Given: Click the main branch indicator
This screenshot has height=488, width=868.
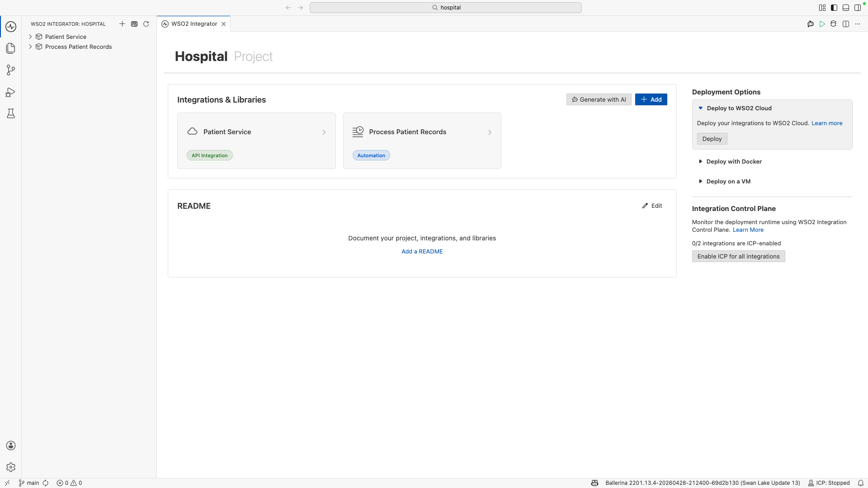Looking at the screenshot, I should coord(29,483).
